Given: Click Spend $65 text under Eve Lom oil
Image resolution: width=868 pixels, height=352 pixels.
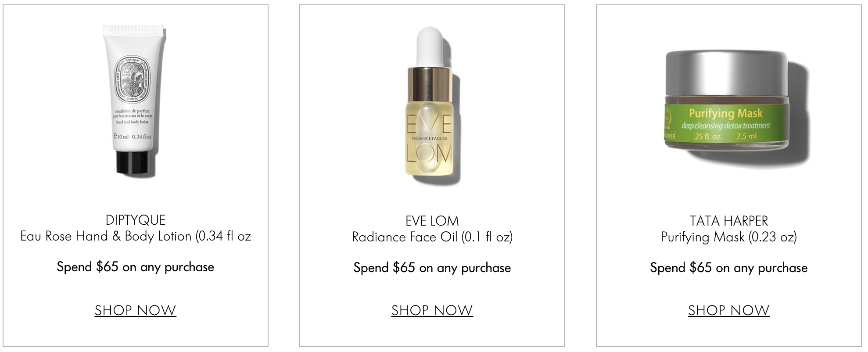Looking at the screenshot, I should 432,268.
